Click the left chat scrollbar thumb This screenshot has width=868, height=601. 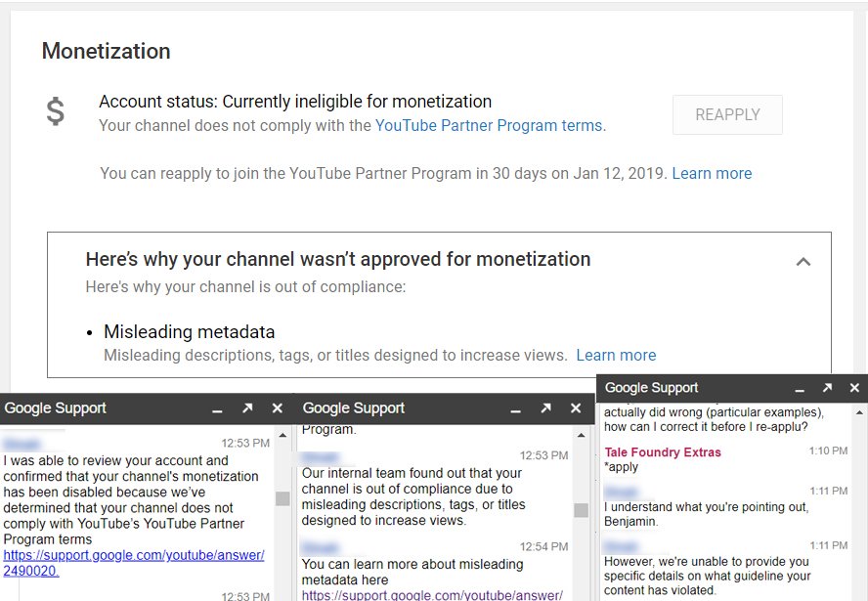tap(282, 498)
